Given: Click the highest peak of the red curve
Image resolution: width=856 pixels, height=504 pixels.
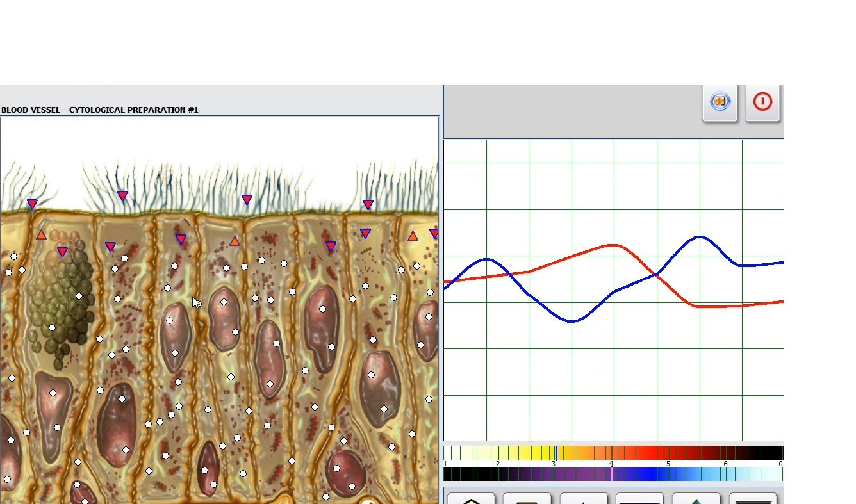Looking at the screenshot, I should (614, 245).
